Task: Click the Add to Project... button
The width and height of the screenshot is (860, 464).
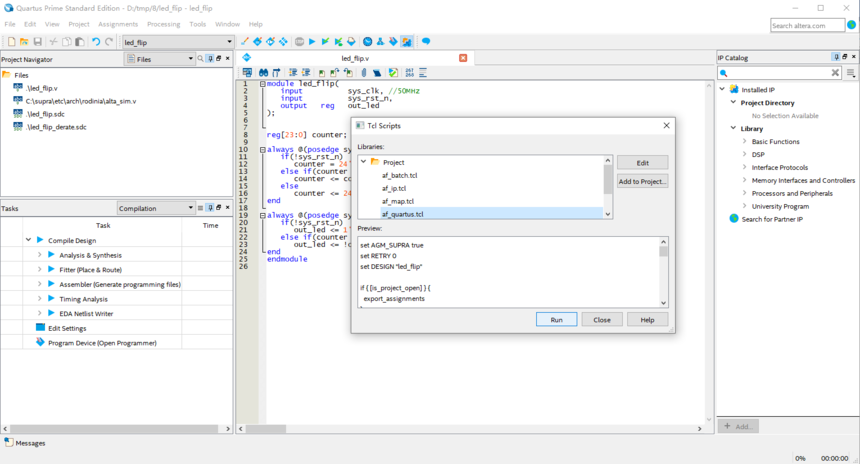Action: point(642,182)
